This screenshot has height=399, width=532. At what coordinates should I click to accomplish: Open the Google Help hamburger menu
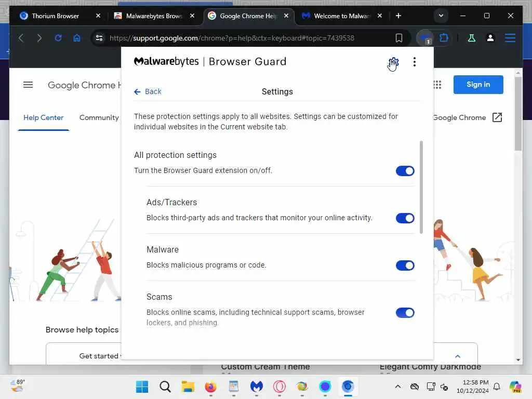(x=28, y=85)
